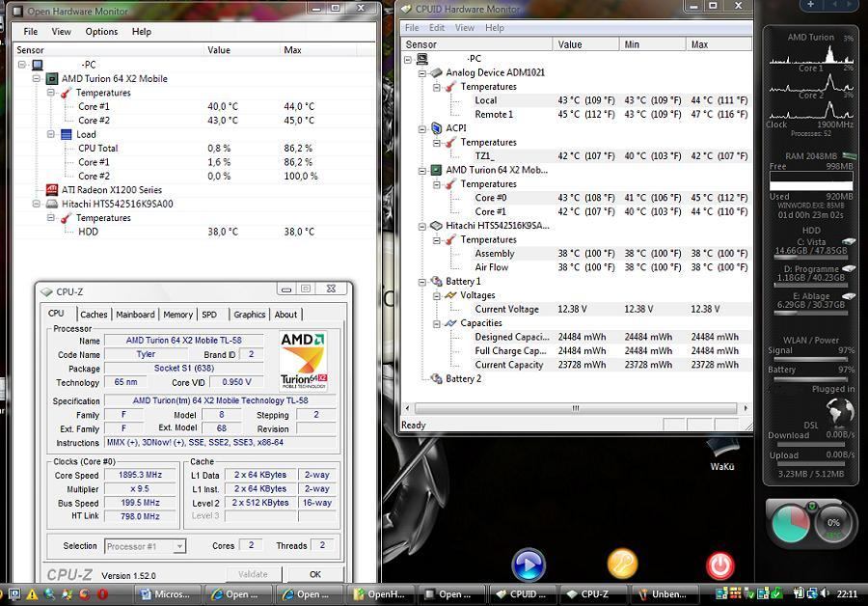Viewport: 868px width, 606px height.
Task: Open the Options menu in Open Hardware Monitor
Action: click(101, 32)
